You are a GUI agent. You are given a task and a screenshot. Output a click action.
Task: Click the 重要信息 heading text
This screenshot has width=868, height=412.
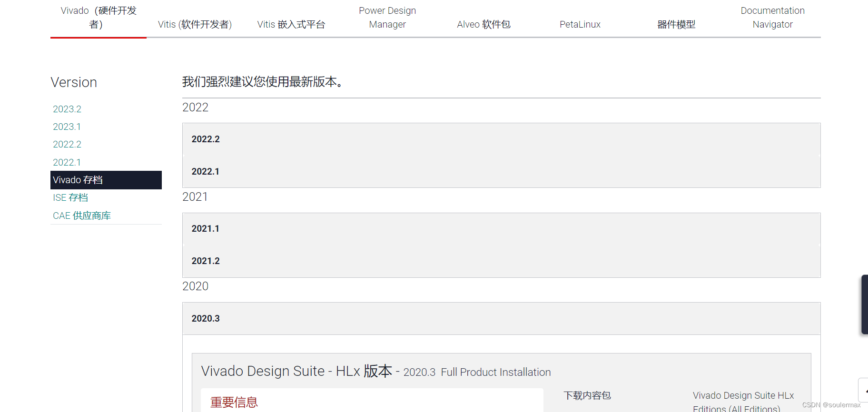(x=234, y=402)
